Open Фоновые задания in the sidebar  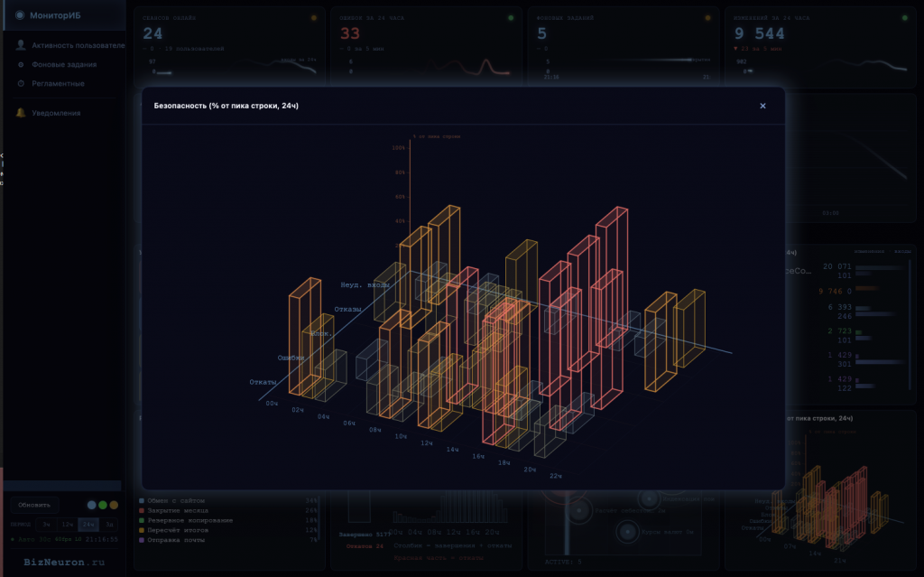click(64, 64)
